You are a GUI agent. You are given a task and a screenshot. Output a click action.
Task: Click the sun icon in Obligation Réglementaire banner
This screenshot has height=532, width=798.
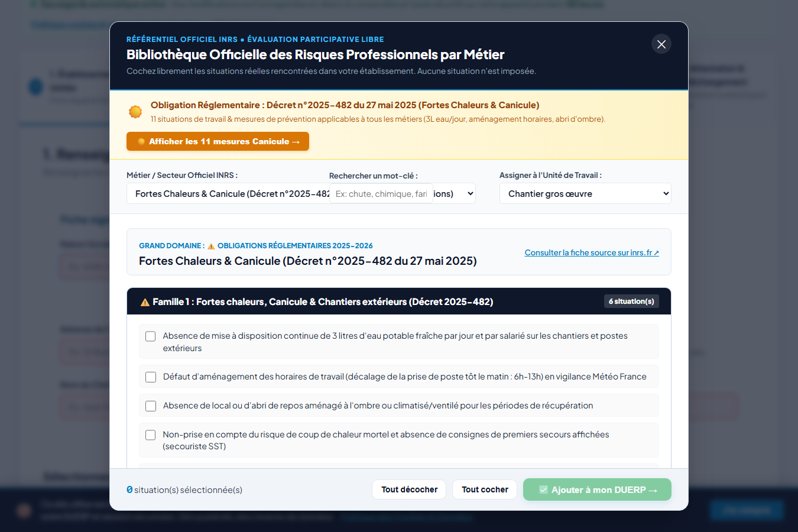135,112
